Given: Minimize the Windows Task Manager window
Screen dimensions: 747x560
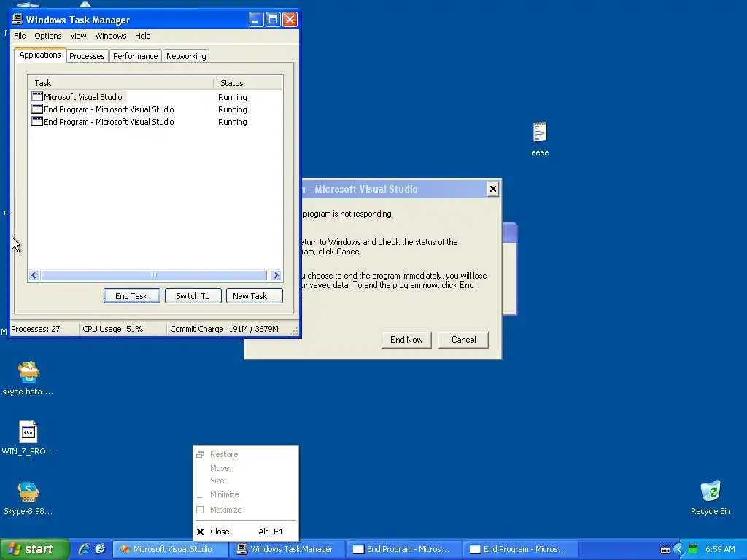Looking at the screenshot, I should coord(256,20).
